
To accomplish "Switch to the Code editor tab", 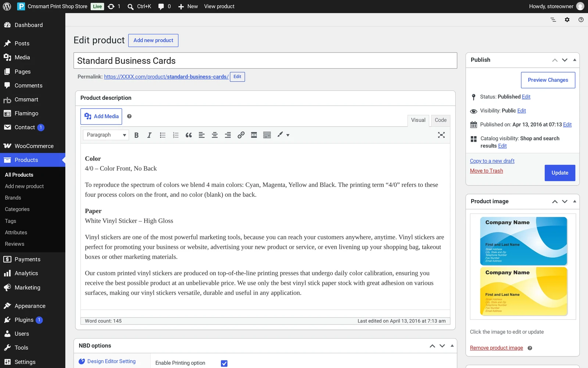I will [x=441, y=120].
